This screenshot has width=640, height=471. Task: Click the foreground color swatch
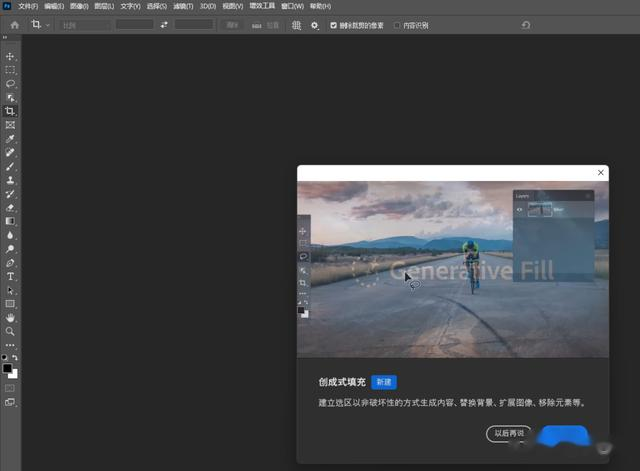[x=7, y=368]
